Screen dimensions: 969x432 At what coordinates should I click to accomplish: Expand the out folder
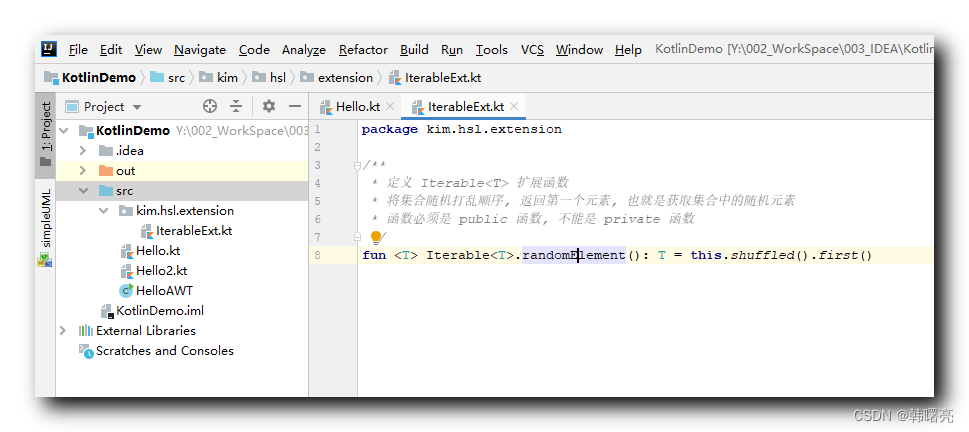(x=83, y=171)
